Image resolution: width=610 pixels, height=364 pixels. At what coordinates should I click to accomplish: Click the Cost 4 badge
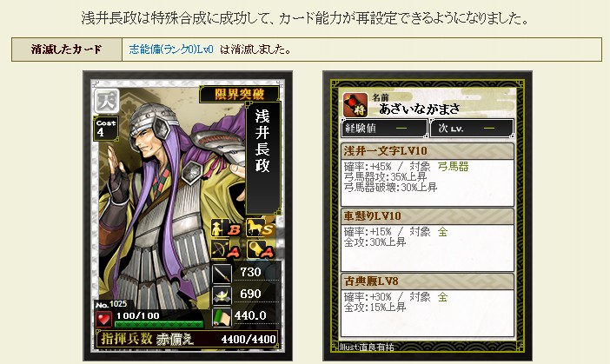pyautogui.click(x=106, y=129)
